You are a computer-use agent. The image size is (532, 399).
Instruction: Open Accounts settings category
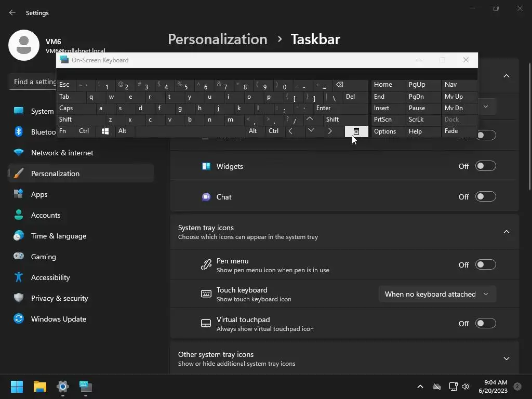pyautogui.click(x=81, y=215)
